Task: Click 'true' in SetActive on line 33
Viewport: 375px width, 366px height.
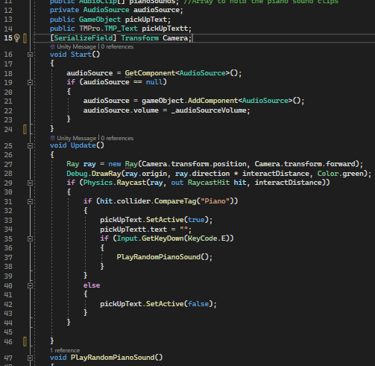Action: [196, 220]
